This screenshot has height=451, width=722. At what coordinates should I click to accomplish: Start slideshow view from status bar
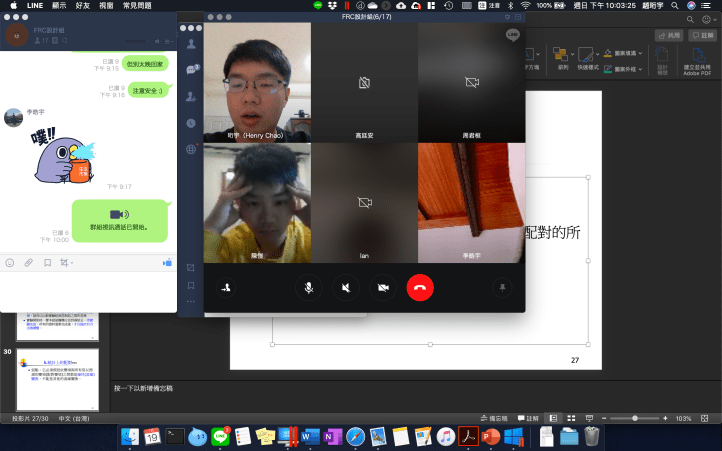tap(589, 418)
